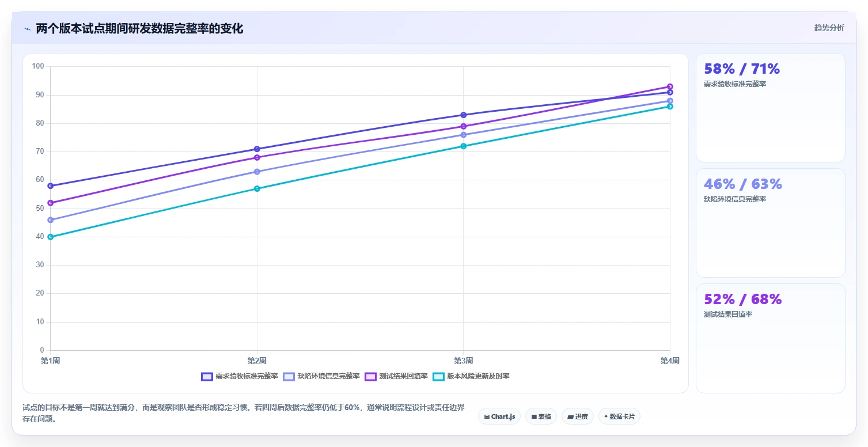Toggle 缺陷环境信息完整率 legend swatch

click(289, 376)
